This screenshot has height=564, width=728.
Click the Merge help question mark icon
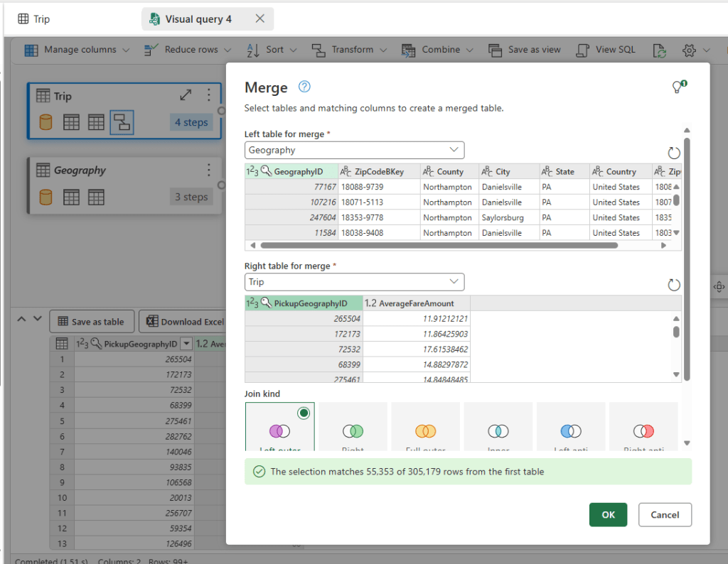click(305, 87)
